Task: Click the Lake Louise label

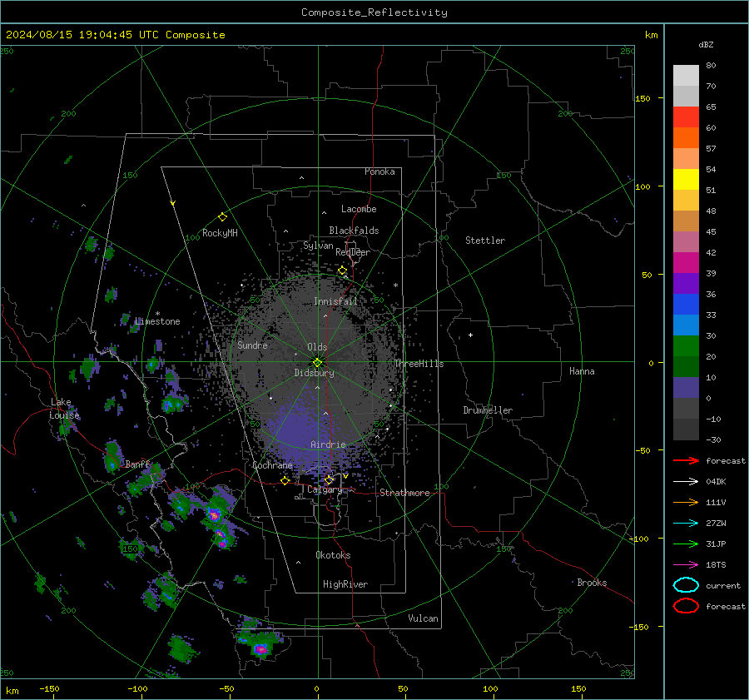Action: (x=64, y=409)
